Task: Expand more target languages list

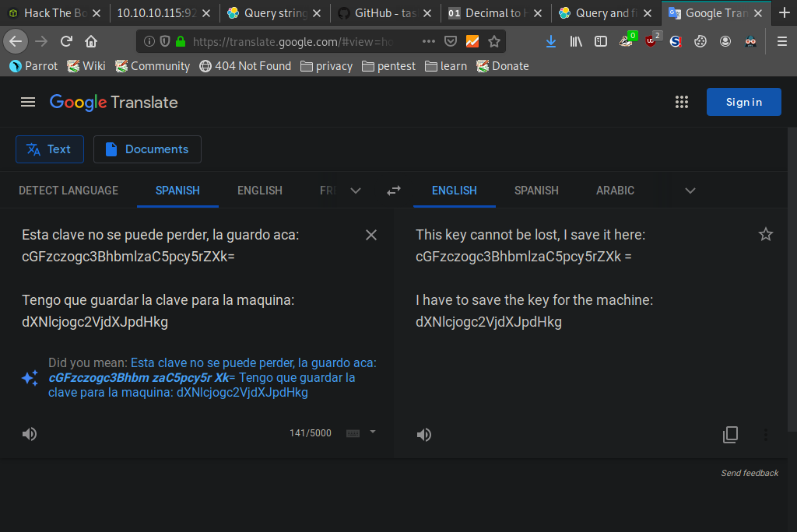Action: point(690,191)
